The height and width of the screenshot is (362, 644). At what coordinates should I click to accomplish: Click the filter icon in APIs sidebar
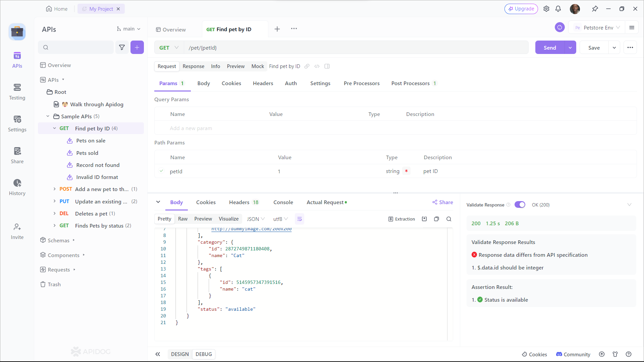(122, 47)
